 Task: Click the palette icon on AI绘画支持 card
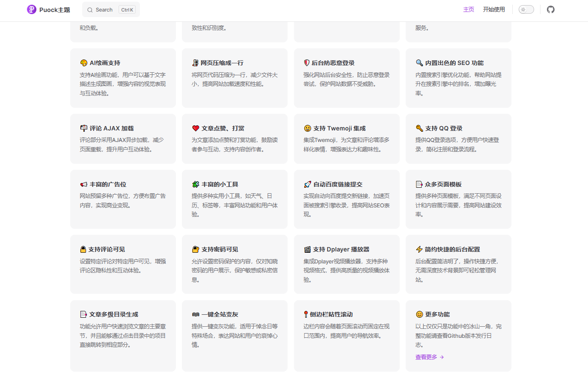[x=83, y=62]
